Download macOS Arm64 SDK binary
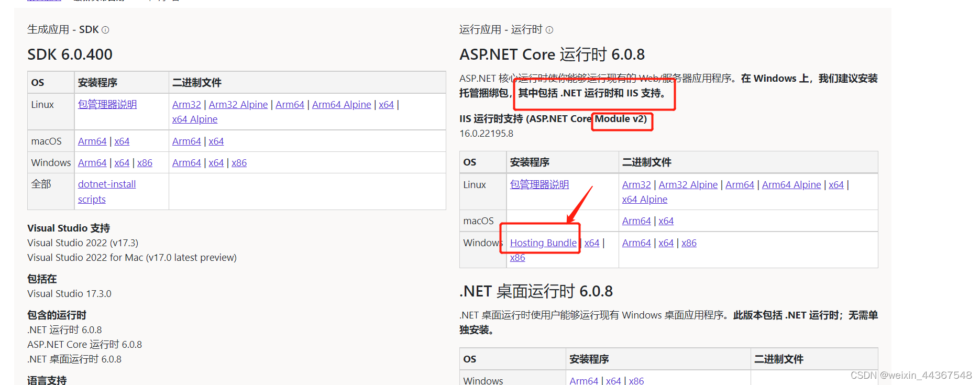The image size is (980, 385). (x=186, y=141)
